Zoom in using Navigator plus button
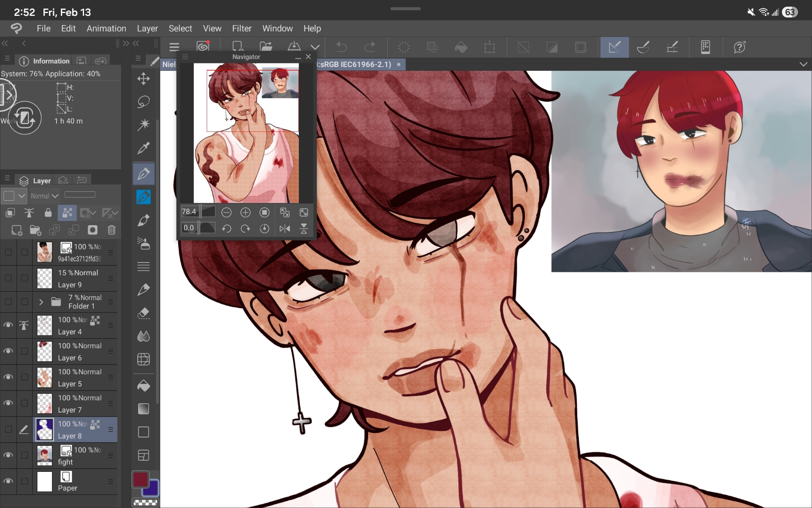Screen dimensions: 812x508 pyautogui.click(x=245, y=212)
